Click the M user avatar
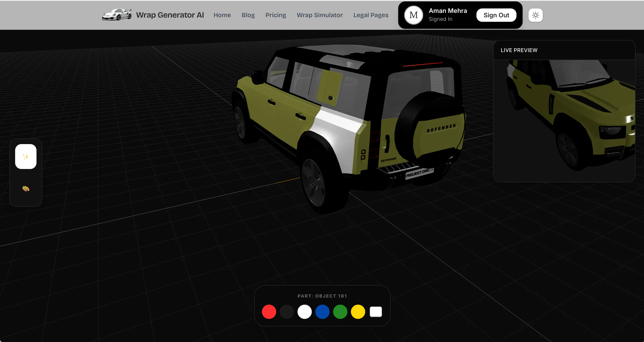The image size is (644, 342). point(413,15)
